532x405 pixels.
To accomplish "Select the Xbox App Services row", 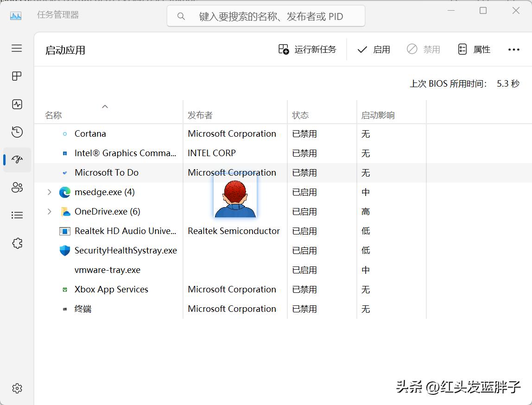I will [x=111, y=289].
